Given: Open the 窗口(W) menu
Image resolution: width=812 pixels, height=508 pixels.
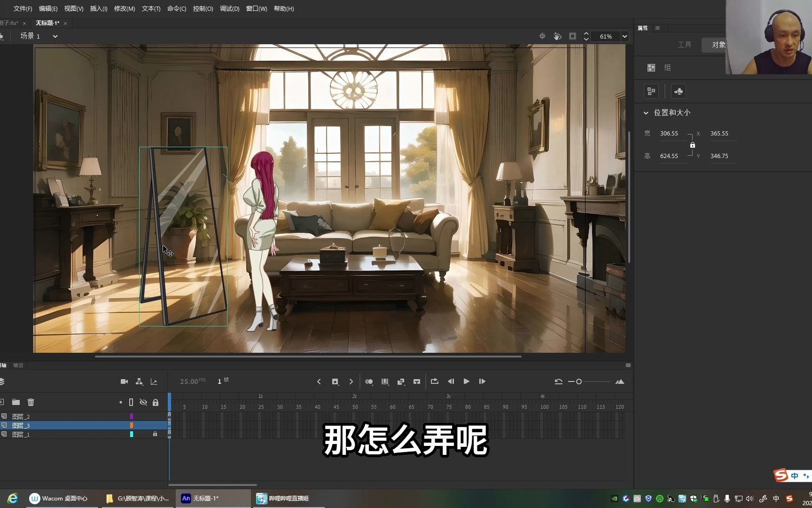Looking at the screenshot, I should click(x=257, y=8).
